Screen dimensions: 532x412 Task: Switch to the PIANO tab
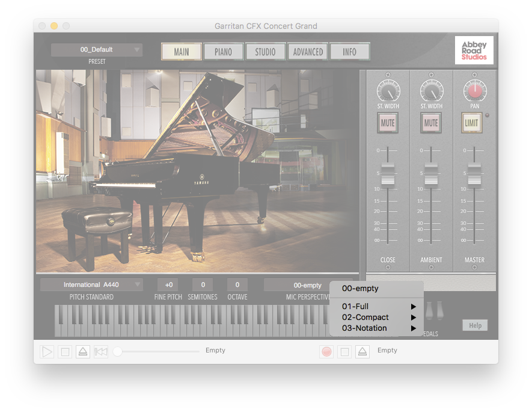[223, 52]
